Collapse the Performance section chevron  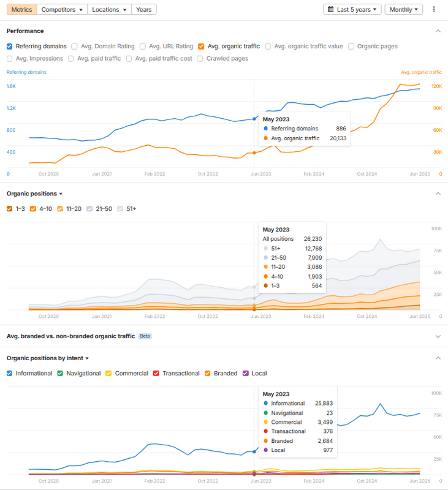point(438,31)
